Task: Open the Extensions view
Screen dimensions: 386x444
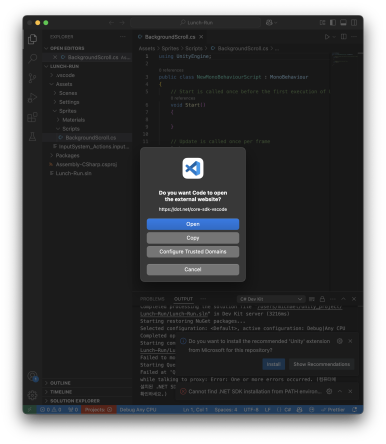Action: click(32, 117)
